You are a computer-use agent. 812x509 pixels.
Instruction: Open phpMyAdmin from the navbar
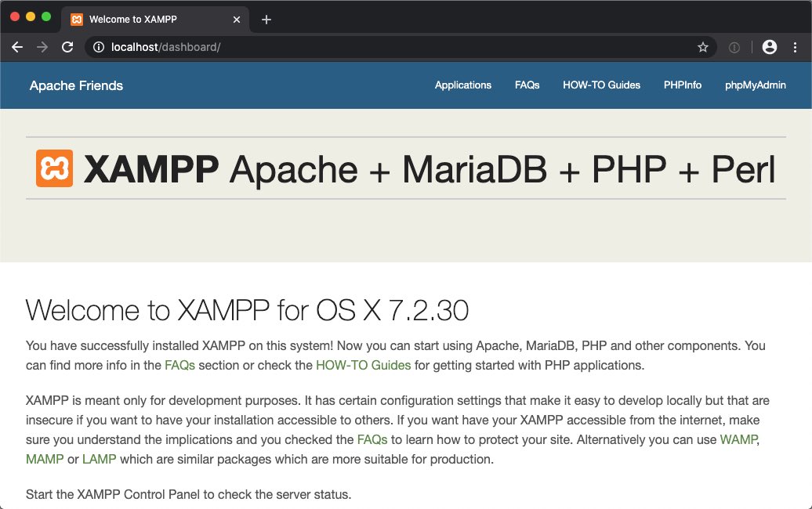click(x=755, y=85)
